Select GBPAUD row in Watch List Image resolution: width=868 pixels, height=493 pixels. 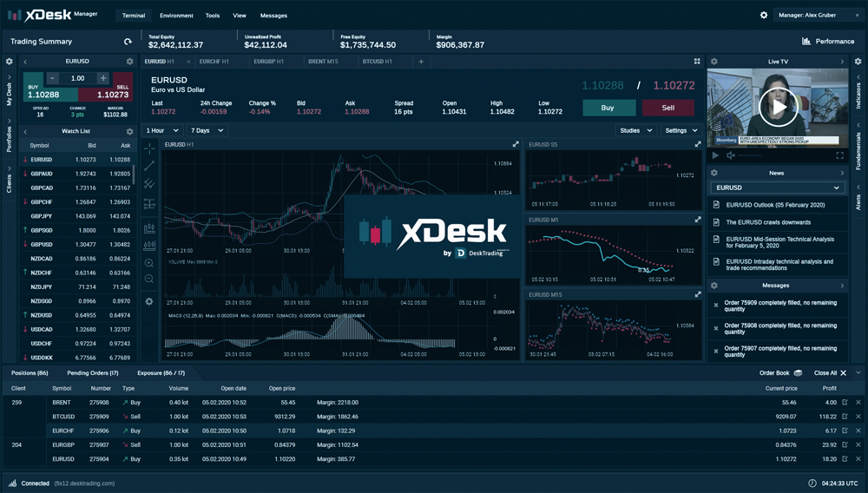coord(76,174)
